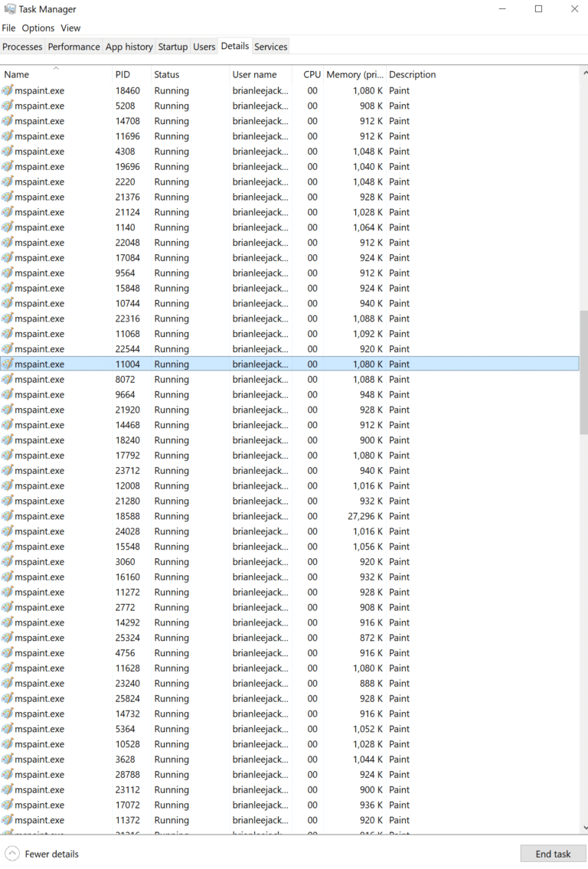Click the vertical scrollbar thumb
The image size is (588, 869).
pyautogui.click(x=583, y=372)
